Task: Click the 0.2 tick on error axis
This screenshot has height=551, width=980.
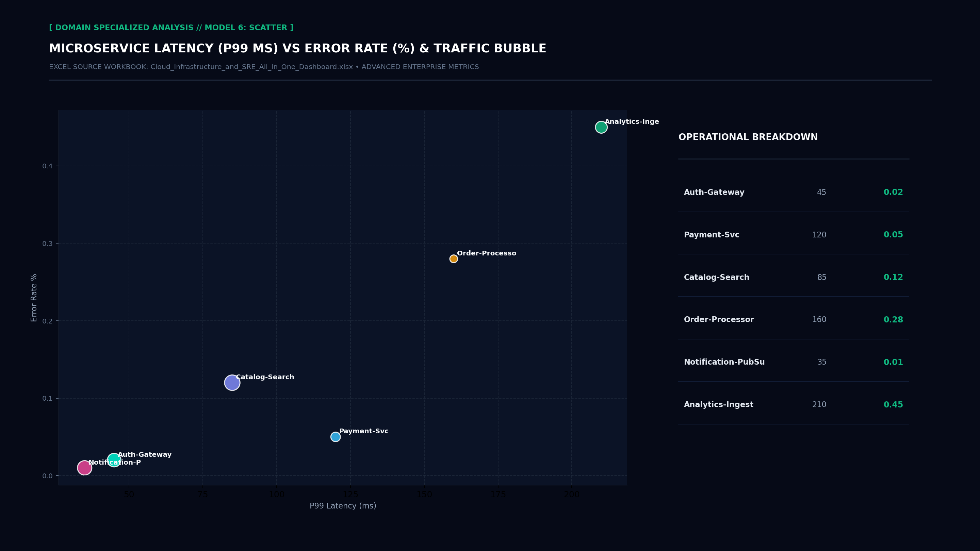Action: [47, 321]
